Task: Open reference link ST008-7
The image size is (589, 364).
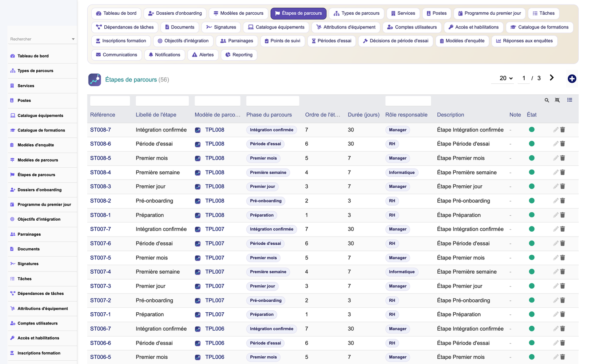Action: (x=100, y=130)
